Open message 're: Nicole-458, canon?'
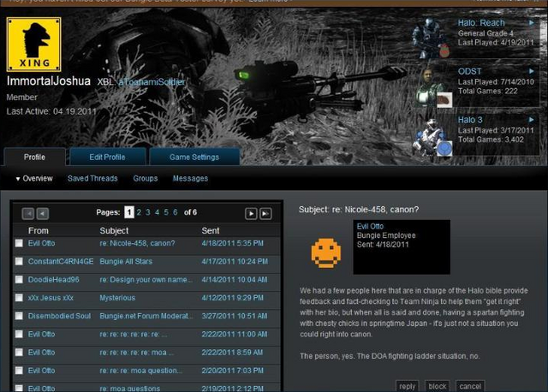This screenshot has height=392, width=548. pos(137,243)
